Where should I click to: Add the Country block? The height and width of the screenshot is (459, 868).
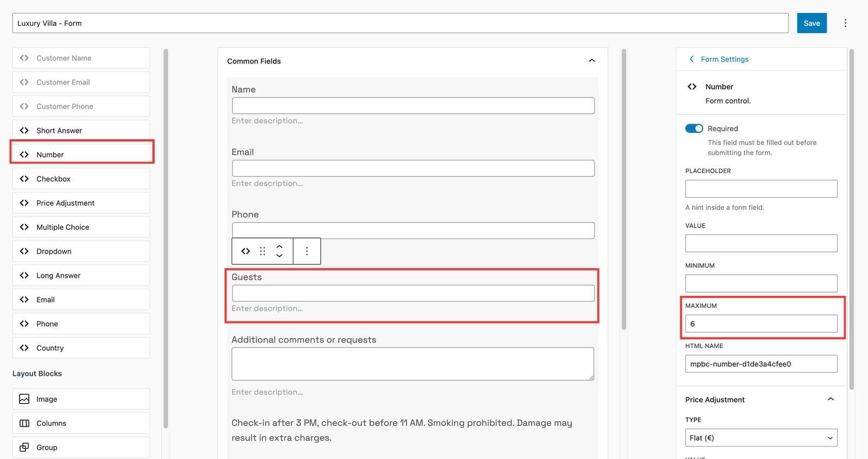(81, 348)
